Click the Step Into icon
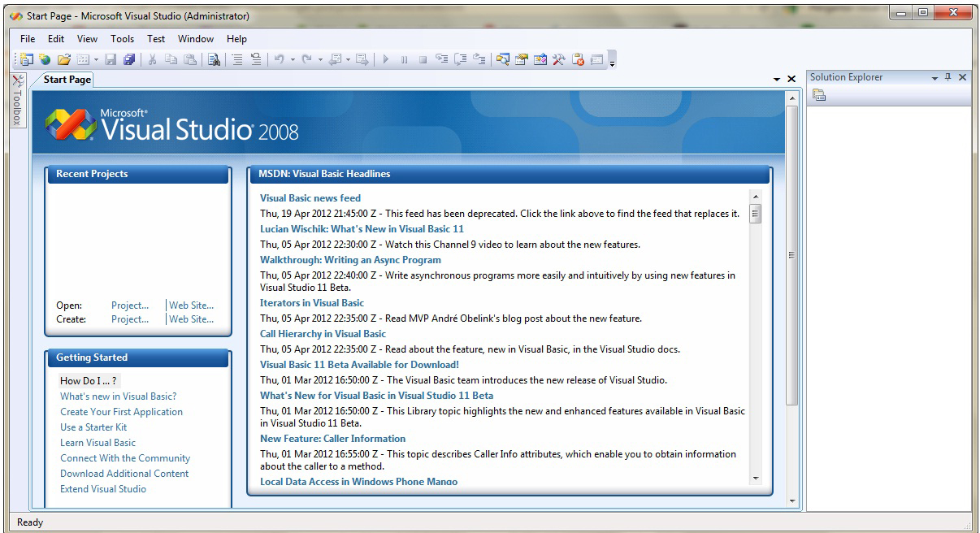Viewport: 980px width, 533px height. click(x=443, y=59)
